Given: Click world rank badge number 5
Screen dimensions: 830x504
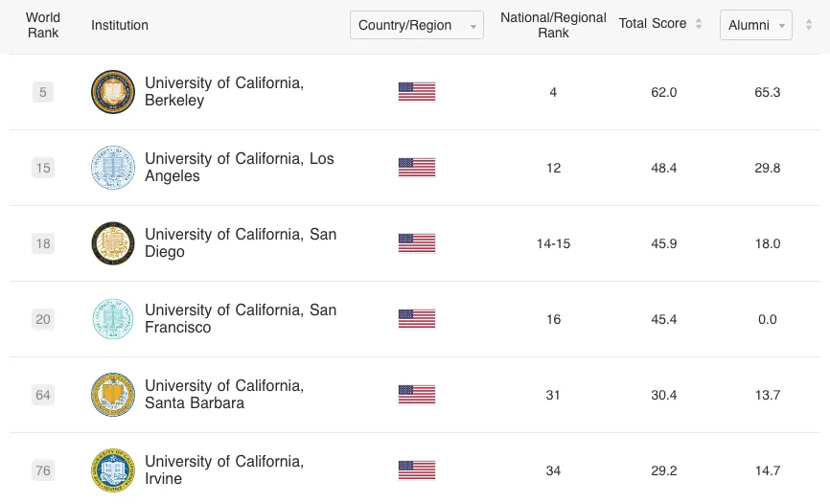Looking at the screenshot, I should click(x=43, y=93).
